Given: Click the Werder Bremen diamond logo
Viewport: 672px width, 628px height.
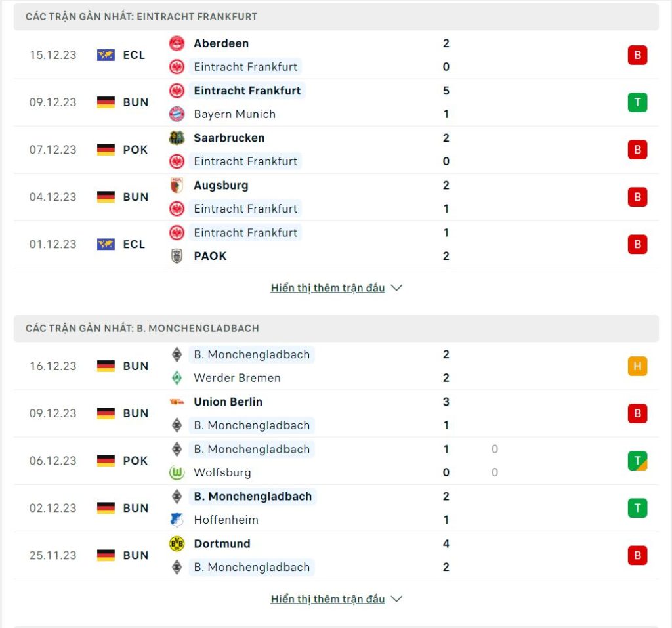Looking at the screenshot, I should tap(177, 378).
